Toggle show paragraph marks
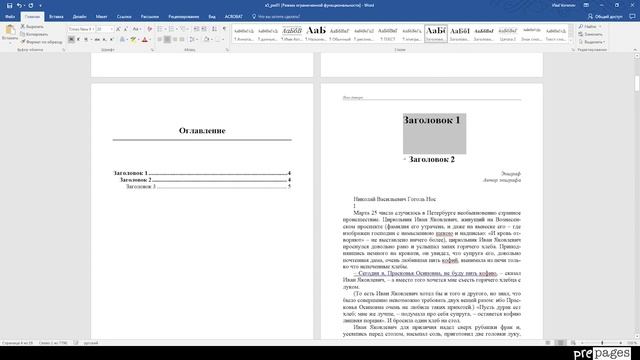 [x=224, y=29]
